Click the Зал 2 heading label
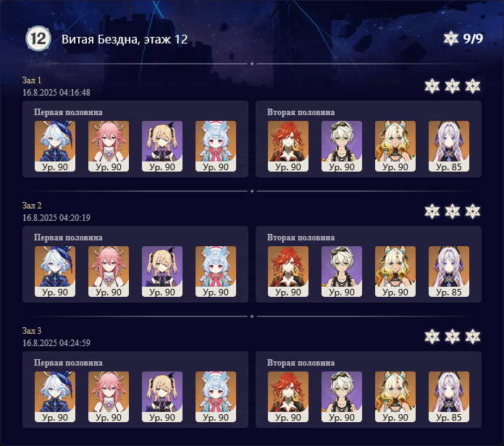Screen dimensions: 504x446 coord(32,206)
